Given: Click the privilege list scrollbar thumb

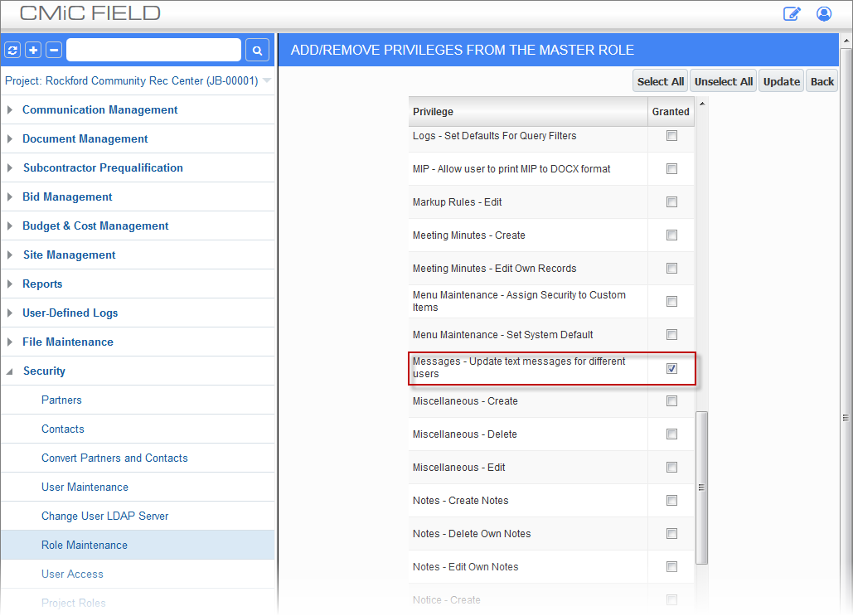Looking at the screenshot, I should pyautogui.click(x=702, y=487).
